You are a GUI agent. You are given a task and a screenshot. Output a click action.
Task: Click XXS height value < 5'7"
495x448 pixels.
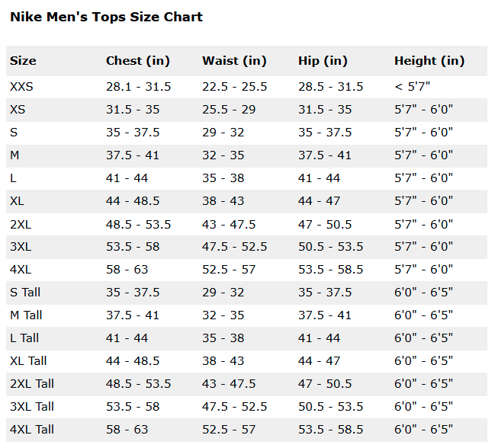(413, 86)
